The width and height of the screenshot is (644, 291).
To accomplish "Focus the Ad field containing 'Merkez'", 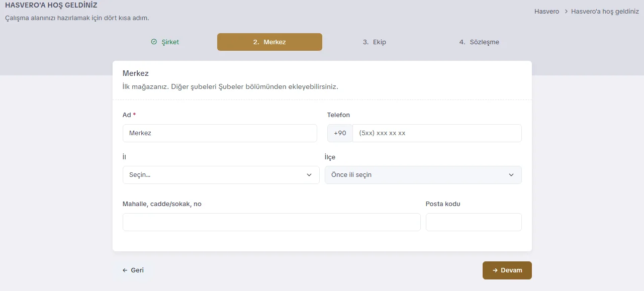I will [220, 133].
